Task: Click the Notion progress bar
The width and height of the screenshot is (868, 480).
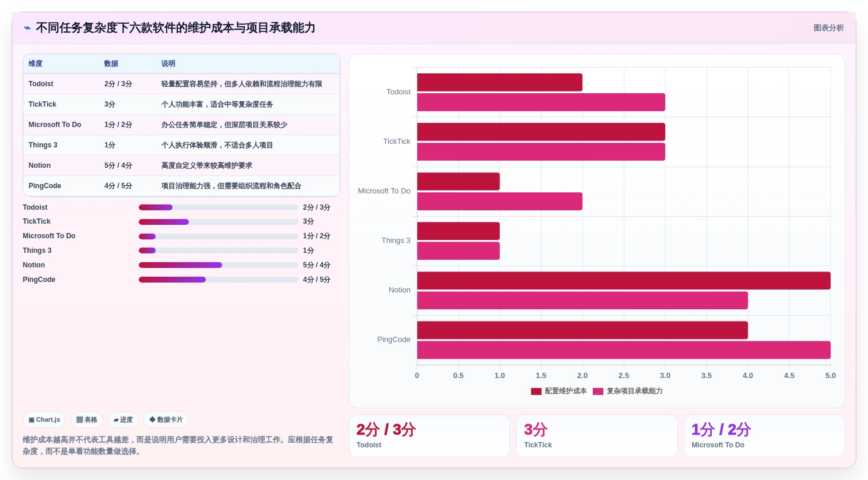Action: [219, 265]
